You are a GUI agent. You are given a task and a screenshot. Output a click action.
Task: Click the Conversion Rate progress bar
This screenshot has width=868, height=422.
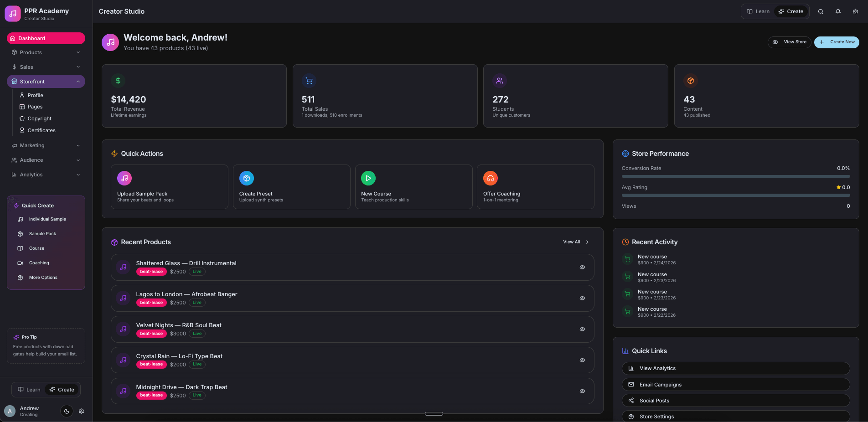coord(735,176)
